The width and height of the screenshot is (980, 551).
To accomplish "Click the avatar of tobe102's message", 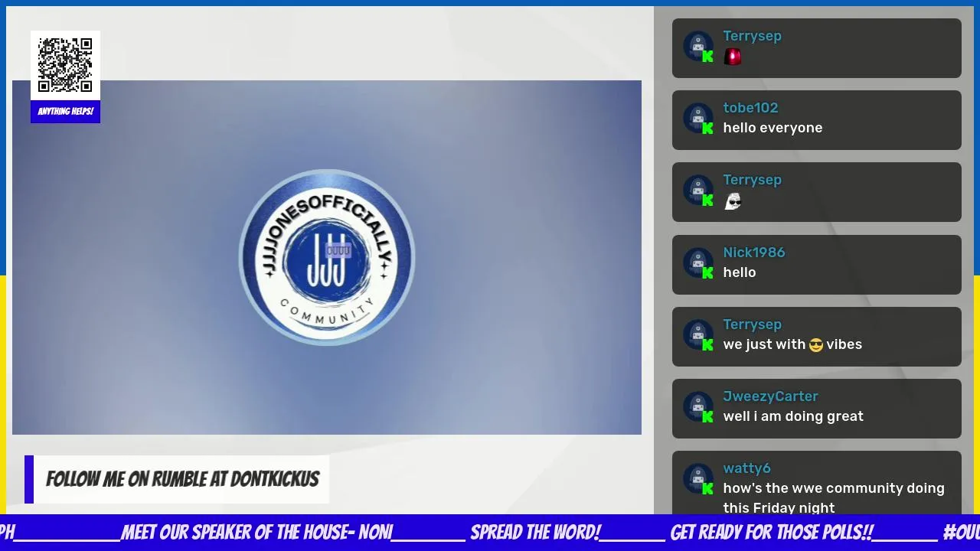I will (x=698, y=119).
